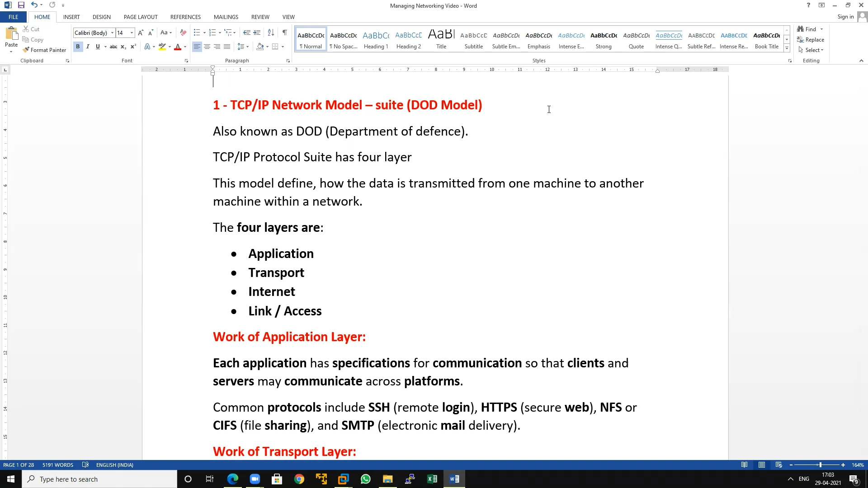The height and width of the screenshot is (488, 868).
Task: Click the Windows search box
Action: 99,479
